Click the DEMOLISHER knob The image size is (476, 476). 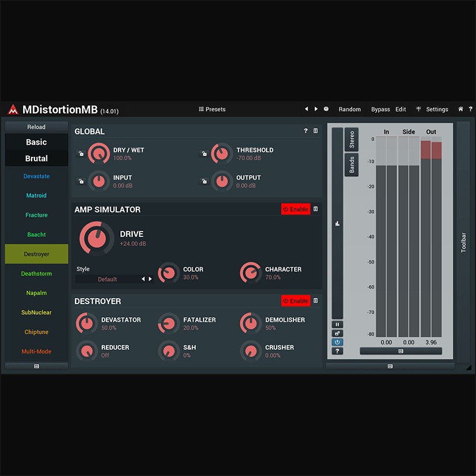pyautogui.click(x=250, y=323)
